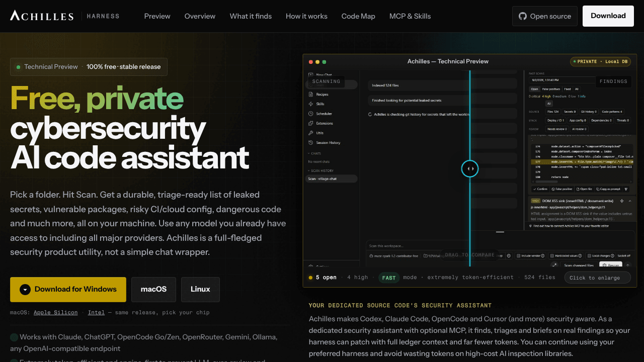Click the Dependencies 0 filter chip
The width and height of the screenshot is (644, 362).
tap(601, 120)
